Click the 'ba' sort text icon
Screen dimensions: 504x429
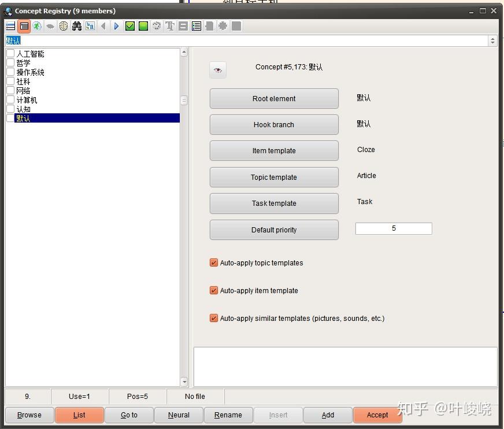[x=90, y=26]
